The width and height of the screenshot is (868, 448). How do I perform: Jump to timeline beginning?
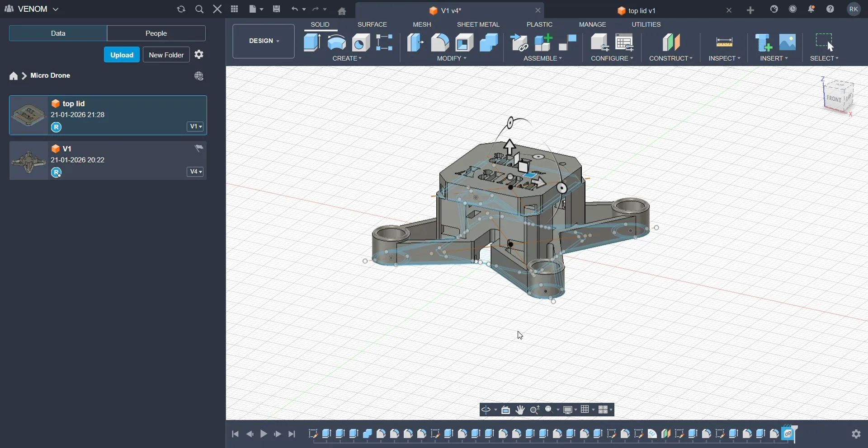(235, 434)
